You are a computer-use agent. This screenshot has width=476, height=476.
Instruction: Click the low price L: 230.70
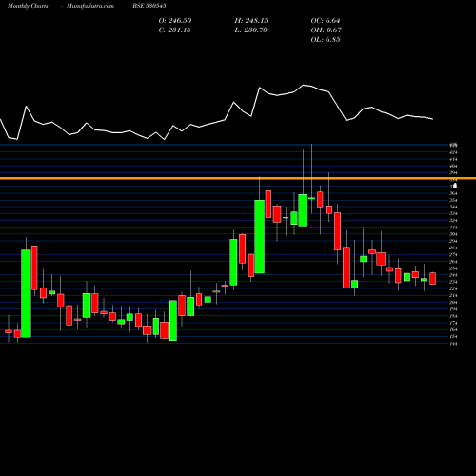[250, 30]
